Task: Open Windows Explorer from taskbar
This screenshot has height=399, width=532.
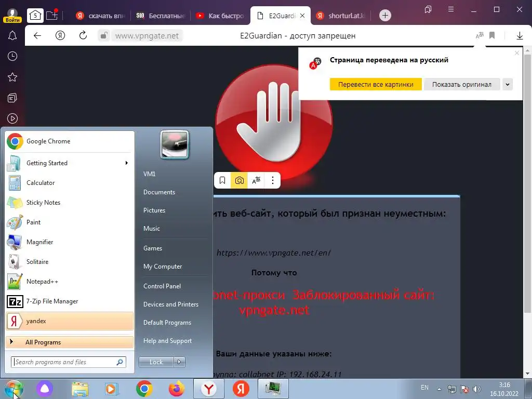Action: [x=80, y=389]
